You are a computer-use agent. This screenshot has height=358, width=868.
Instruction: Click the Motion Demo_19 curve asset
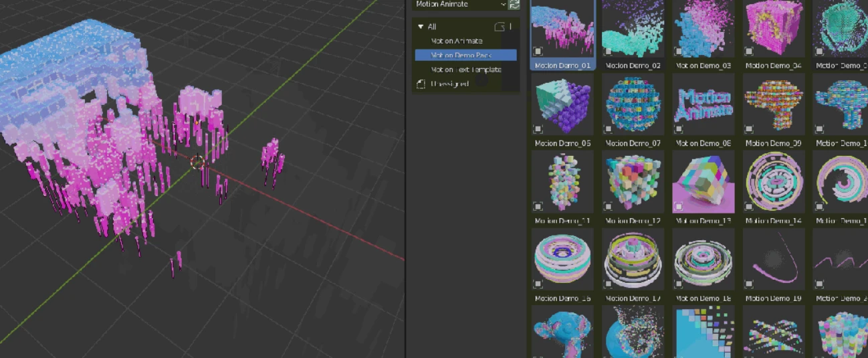point(773,260)
